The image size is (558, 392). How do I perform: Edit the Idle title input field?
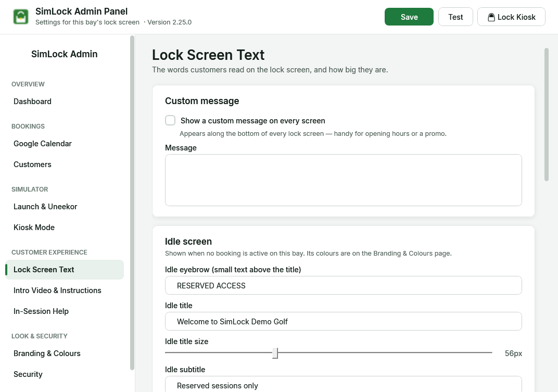[x=344, y=322]
